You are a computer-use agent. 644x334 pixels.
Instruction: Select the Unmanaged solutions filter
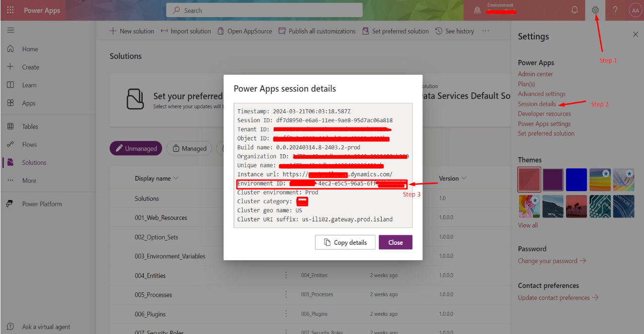(136, 149)
